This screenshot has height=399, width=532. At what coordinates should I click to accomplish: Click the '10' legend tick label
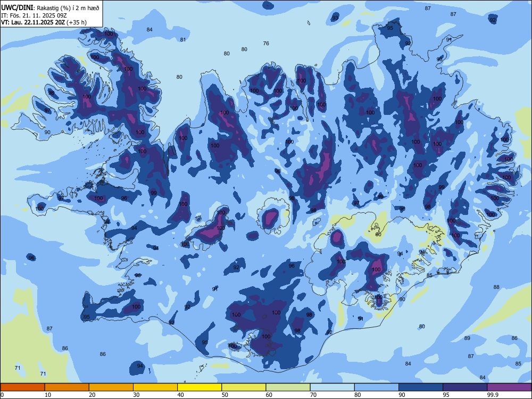[48, 395]
